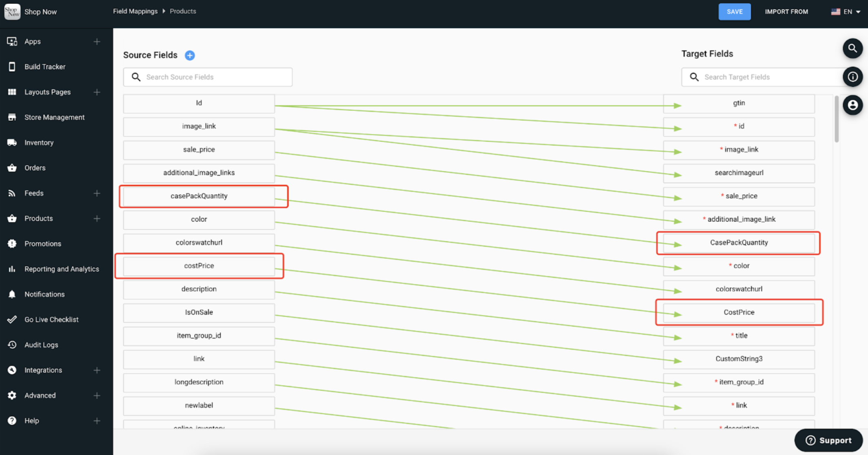Click the Notifications bell icon
Viewport: 868px width, 455px height.
(x=12, y=294)
